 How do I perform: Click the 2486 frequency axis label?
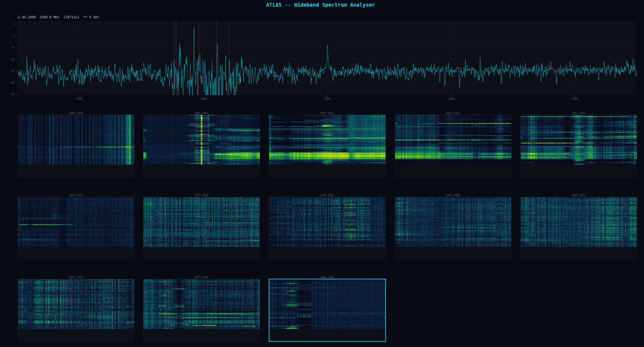pyautogui.click(x=79, y=99)
